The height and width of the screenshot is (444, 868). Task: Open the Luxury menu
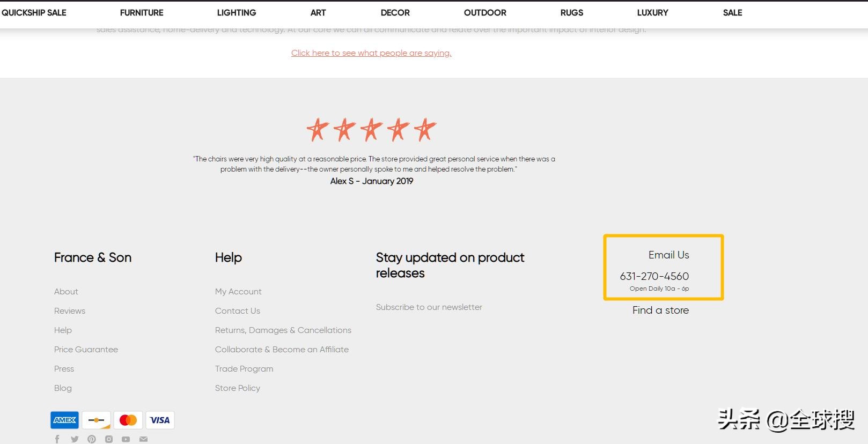pyautogui.click(x=653, y=12)
